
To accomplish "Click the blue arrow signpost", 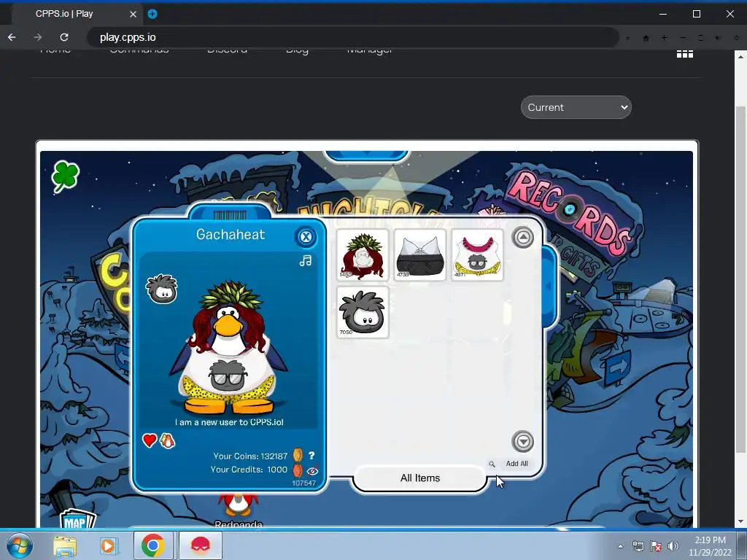I will 618,367.
